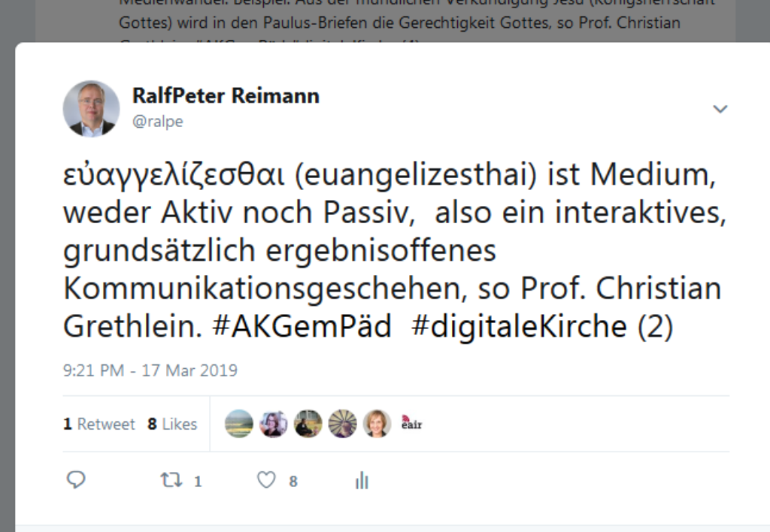Open the #AKGemPäd hashtag
This screenshot has height=532, width=770.
click(x=302, y=326)
